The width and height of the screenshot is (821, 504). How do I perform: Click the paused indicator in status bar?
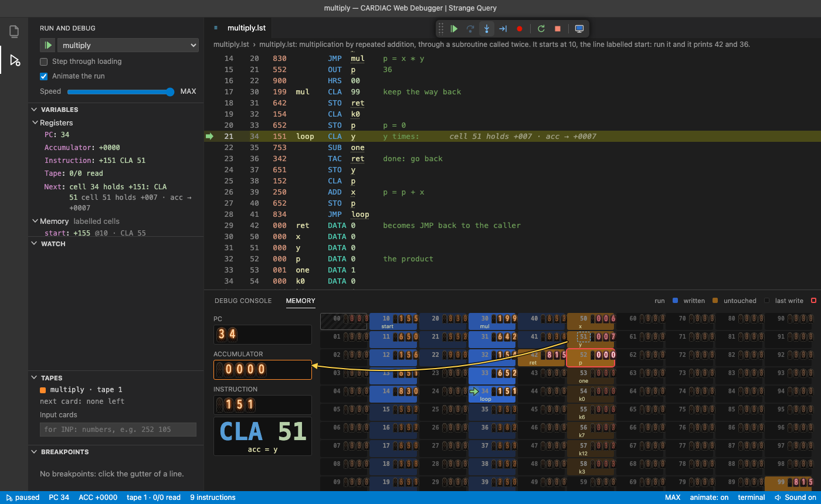(x=22, y=498)
